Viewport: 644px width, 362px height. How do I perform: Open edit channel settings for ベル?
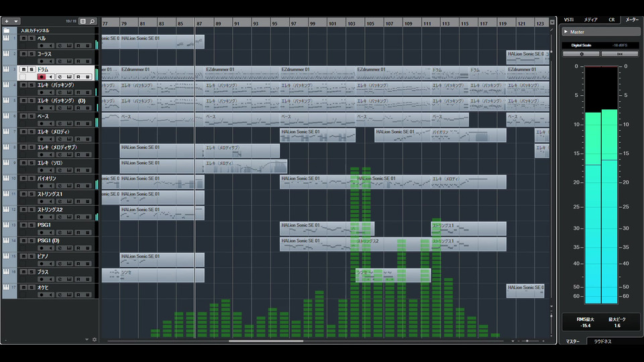pyautogui.click(x=60, y=46)
